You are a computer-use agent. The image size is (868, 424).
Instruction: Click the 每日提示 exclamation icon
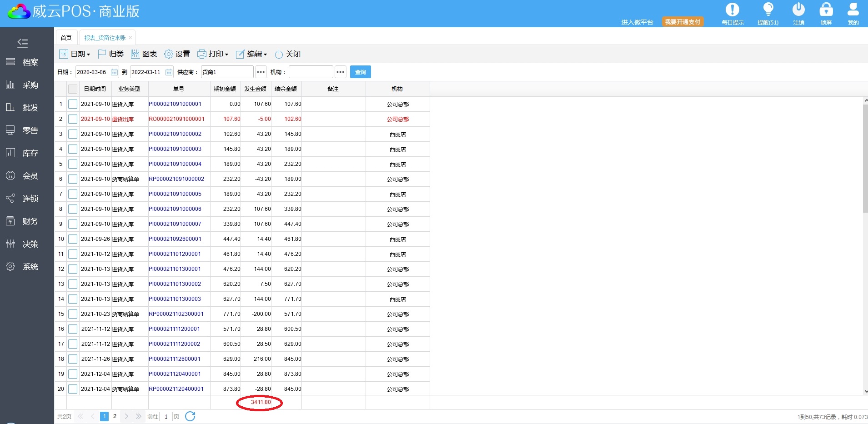732,10
